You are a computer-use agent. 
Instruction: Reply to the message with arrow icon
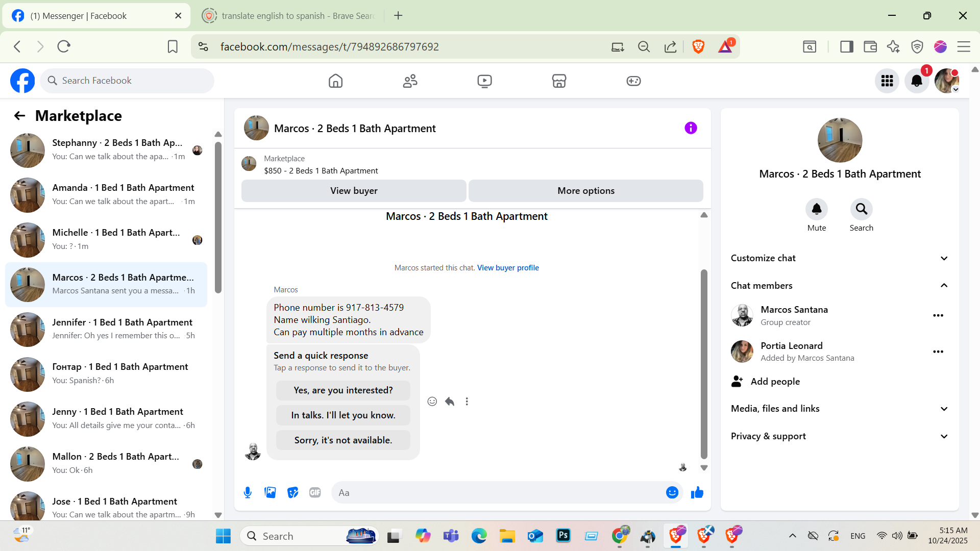[x=450, y=402]
